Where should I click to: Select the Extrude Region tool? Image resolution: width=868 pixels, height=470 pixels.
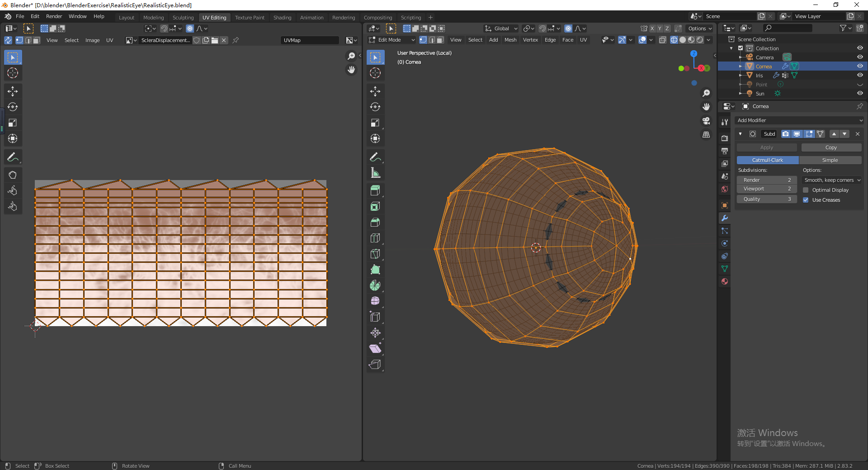375,191
